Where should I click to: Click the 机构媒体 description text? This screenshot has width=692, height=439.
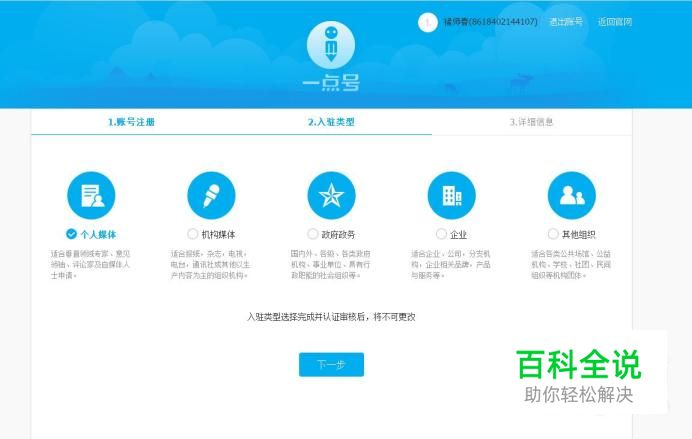[210, 264]
